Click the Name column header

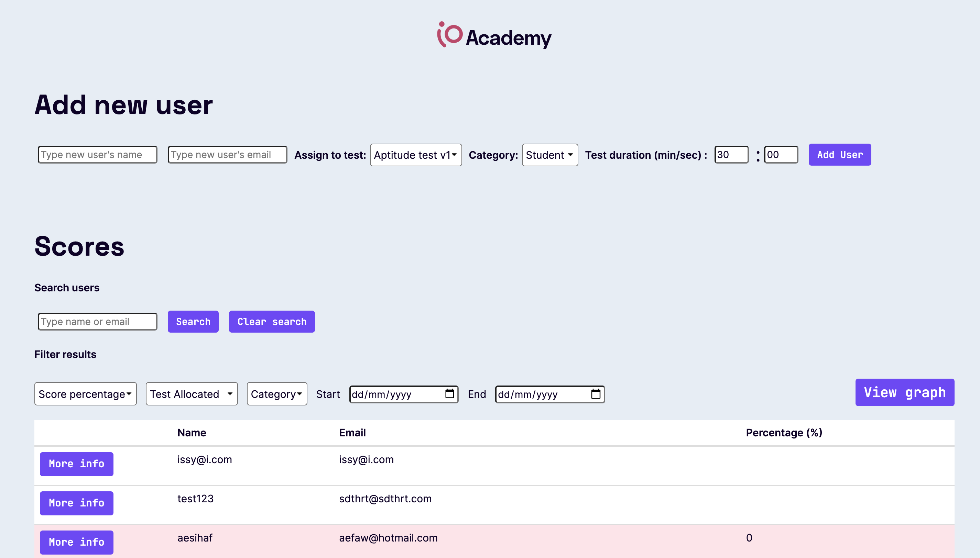point(192,433)
